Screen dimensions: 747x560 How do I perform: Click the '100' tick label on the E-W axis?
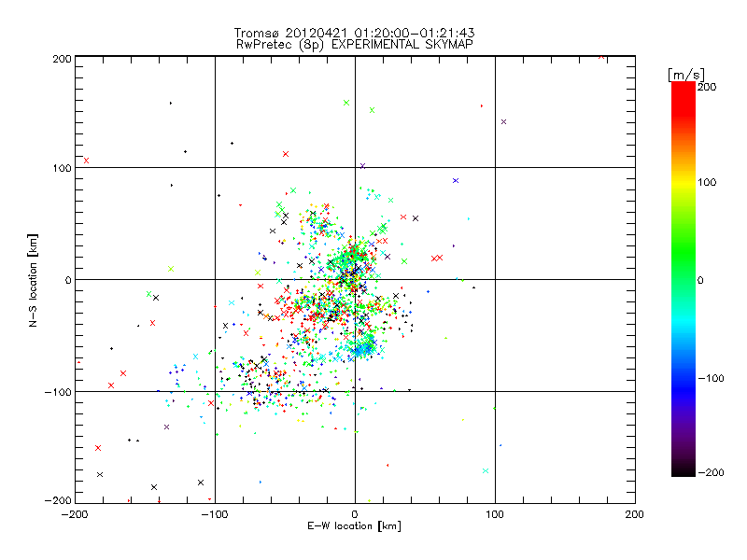495,514
